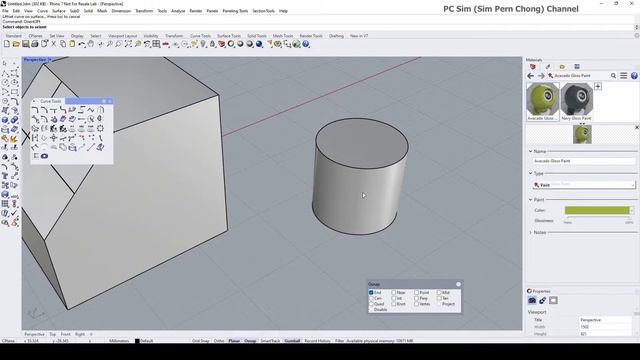Click the New file icon in Standard toolbar
The width and height of the screenshot is (640, 360).
click(x=7, y=44)
